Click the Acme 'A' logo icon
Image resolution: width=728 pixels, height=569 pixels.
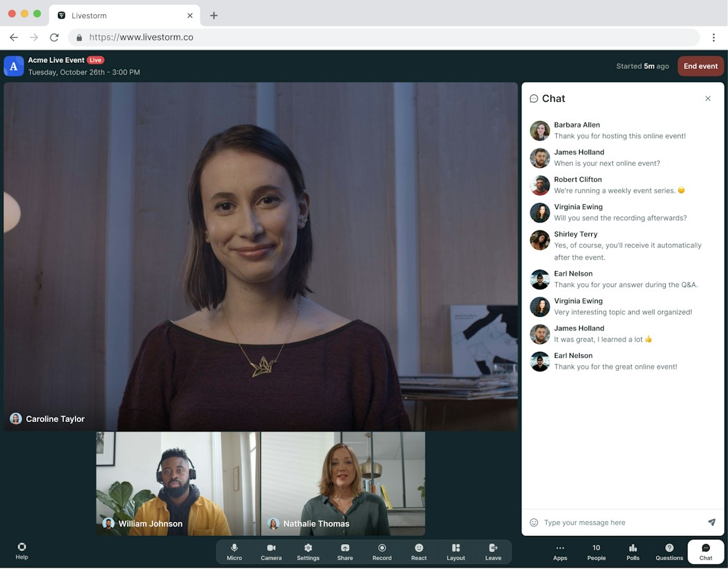pyautogui.click(x=14, y=66)
